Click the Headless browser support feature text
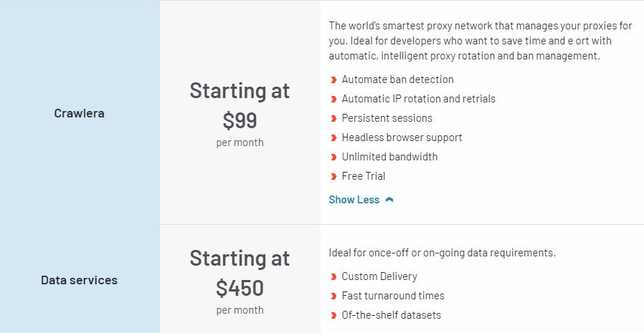The height and width of the screenshot is (333, 644). point(402,137)
